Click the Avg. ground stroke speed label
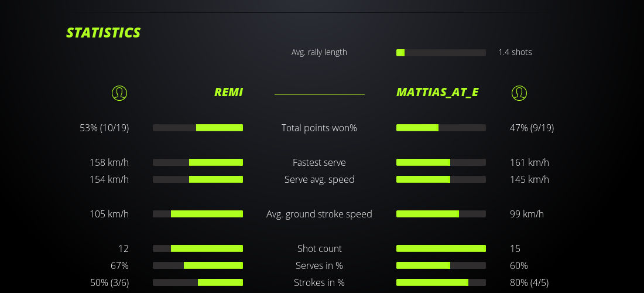 (x=319, y=214)
